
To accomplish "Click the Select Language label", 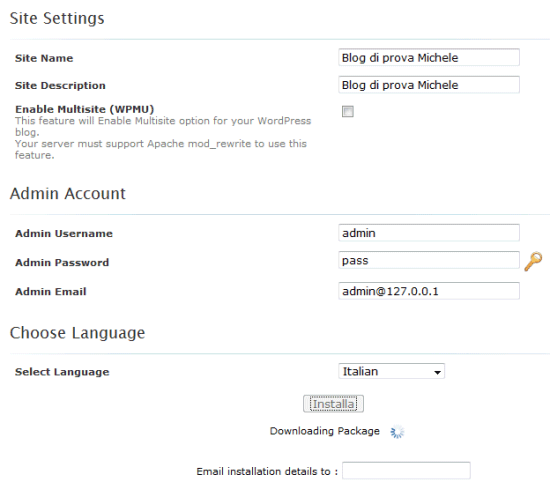I will (62, 372).
